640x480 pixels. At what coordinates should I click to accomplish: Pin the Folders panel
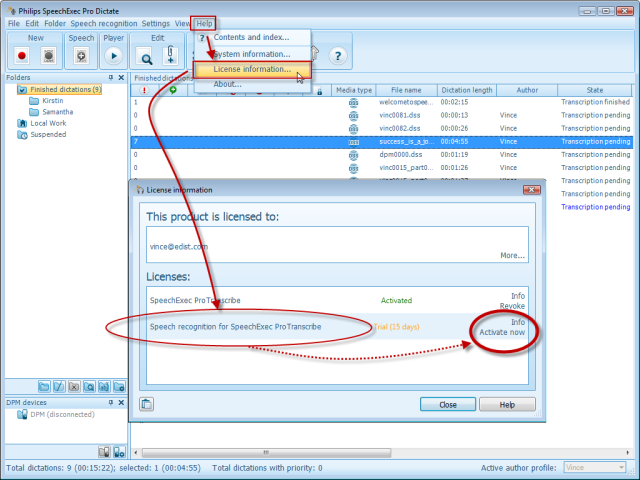coord(111,77)
